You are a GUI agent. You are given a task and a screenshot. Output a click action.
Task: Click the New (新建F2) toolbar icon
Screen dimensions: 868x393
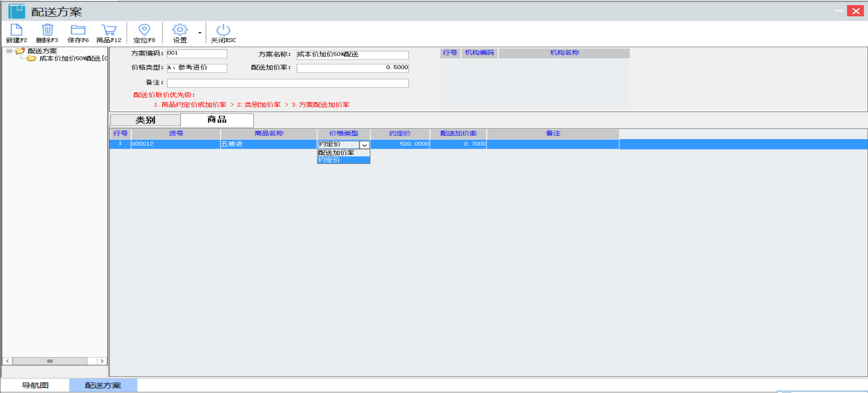pos(16,30)
